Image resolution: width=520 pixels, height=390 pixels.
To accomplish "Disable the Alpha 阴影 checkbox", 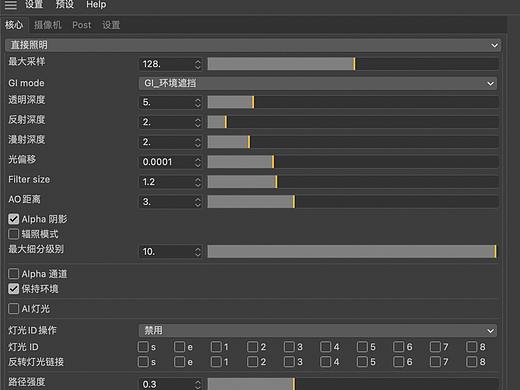I will tap(13, 219).
